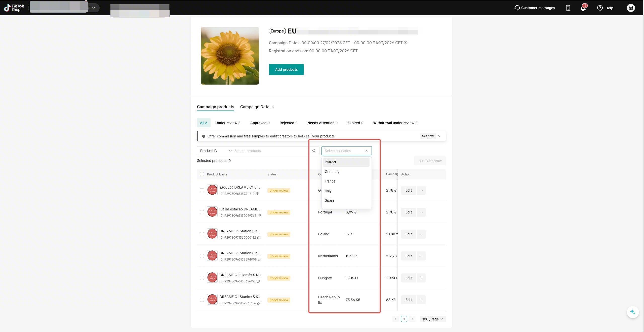Open more actions for the Hungary row

tap(421, 278)
